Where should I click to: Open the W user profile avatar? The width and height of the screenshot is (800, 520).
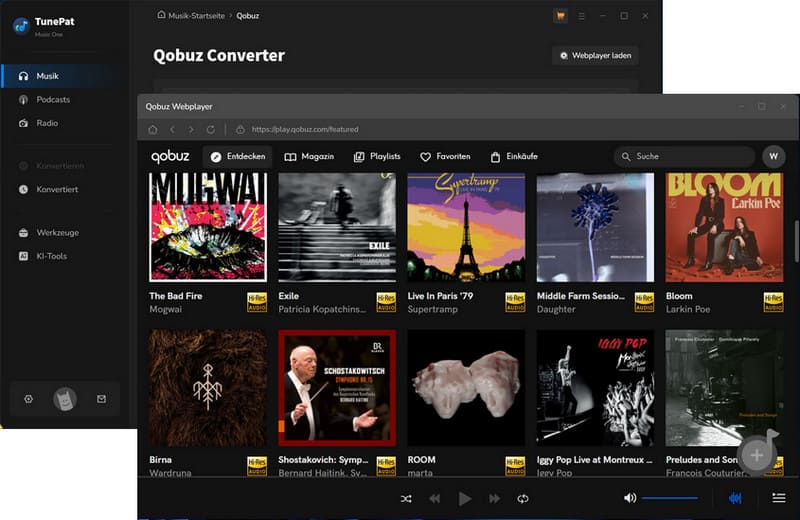pyautogui.click(x=773, y=157)
